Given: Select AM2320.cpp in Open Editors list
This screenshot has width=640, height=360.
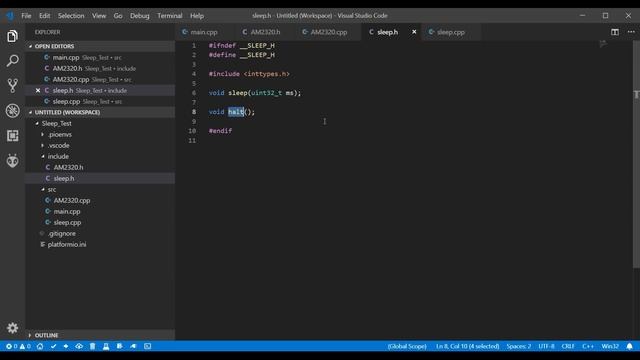Looking at the screenshot, I should 100,80.
